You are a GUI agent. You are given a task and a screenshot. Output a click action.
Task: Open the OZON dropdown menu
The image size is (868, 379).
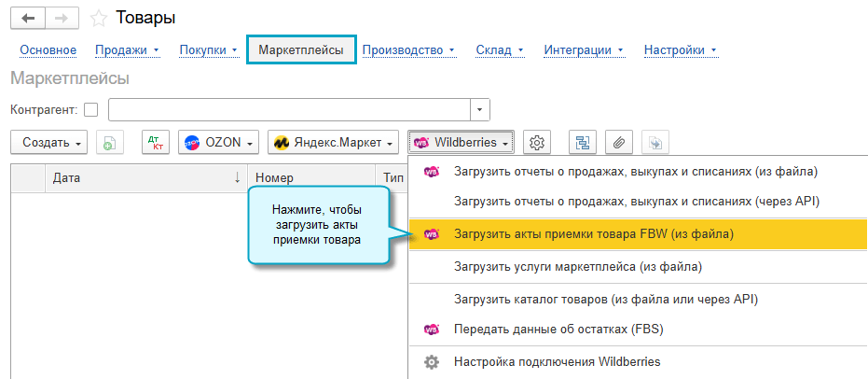pos(219,143)
